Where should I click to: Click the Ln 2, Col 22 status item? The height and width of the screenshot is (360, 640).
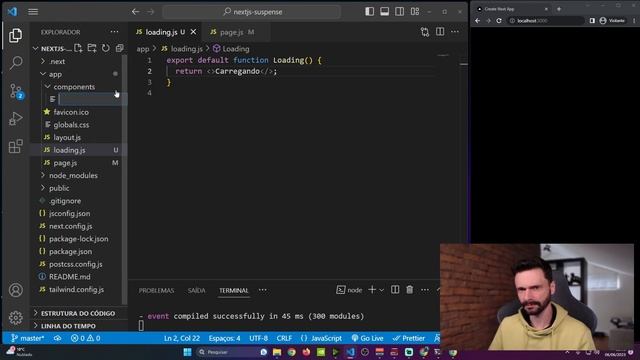tap(182, 338)
